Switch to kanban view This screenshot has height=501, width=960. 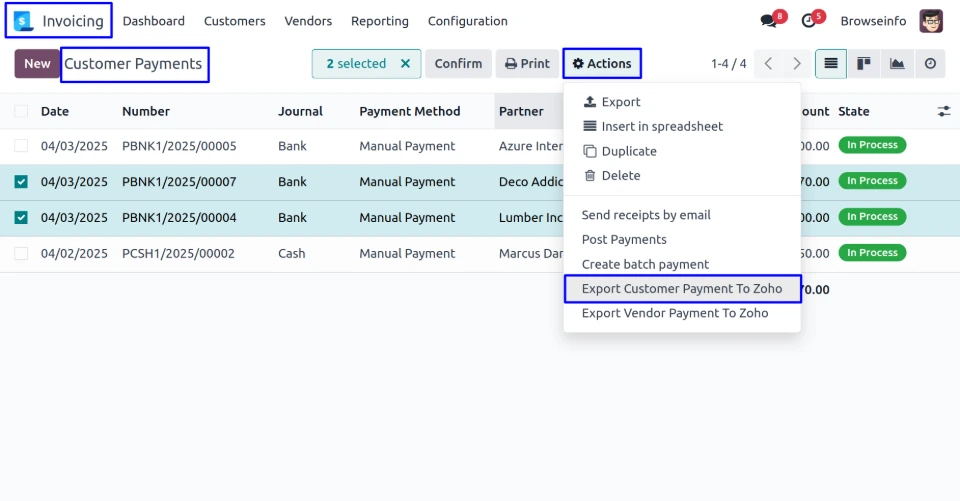864,64
